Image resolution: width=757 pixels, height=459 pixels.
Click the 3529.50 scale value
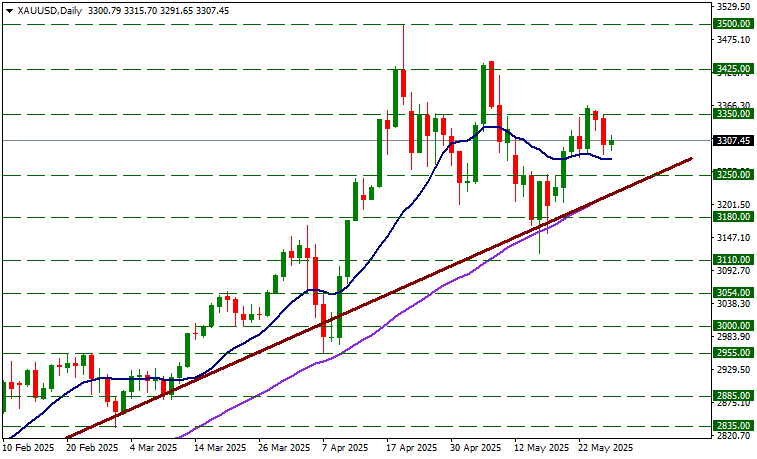[x=733, y=7]
